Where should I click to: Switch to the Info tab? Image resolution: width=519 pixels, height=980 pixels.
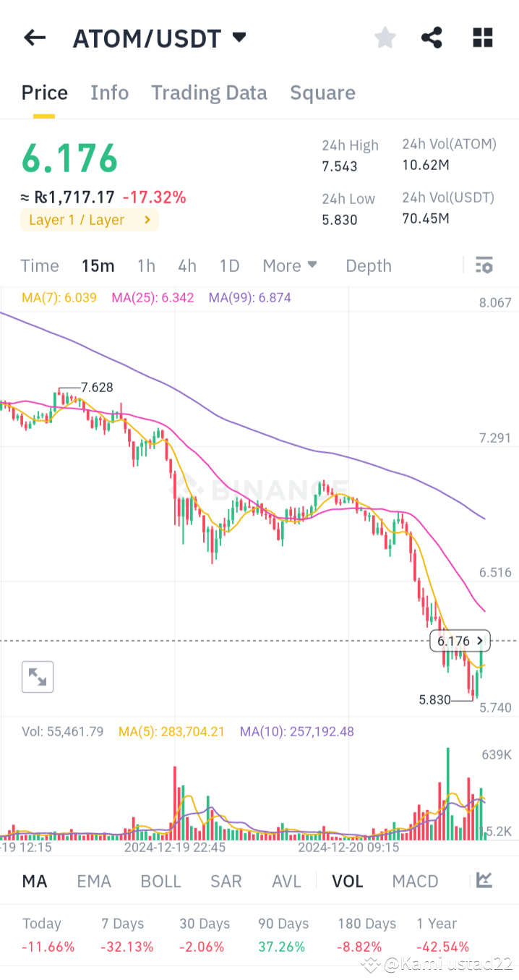point(109,93)
